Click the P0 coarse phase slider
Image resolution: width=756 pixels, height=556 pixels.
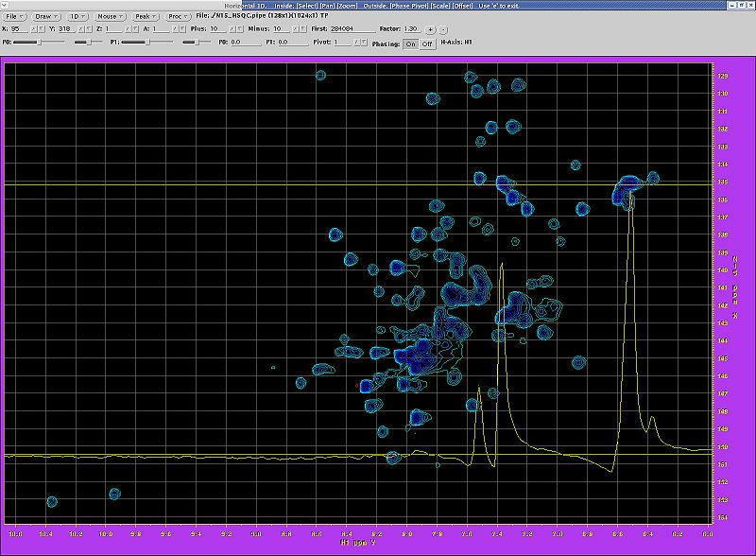38,43
